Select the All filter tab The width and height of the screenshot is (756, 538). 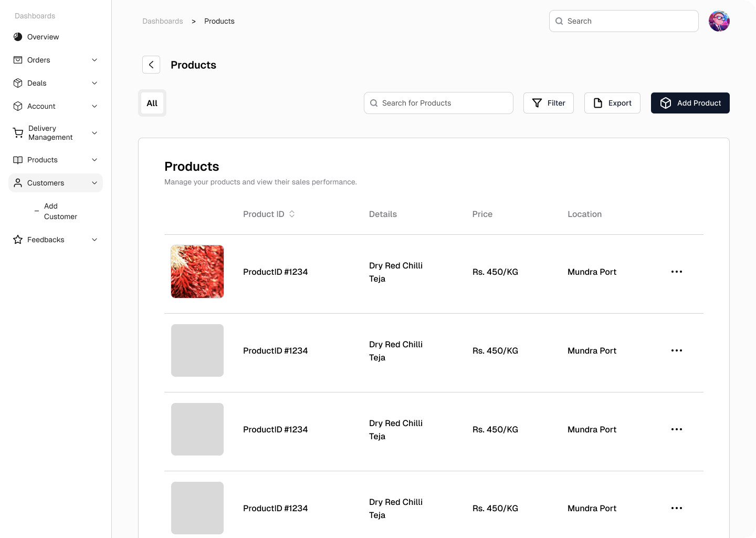pos(152,103)
